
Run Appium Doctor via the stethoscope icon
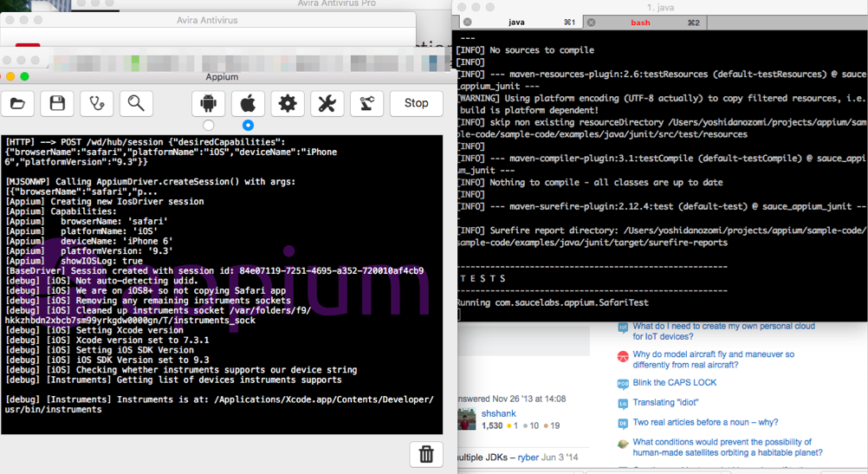click(x=97, y=103)
